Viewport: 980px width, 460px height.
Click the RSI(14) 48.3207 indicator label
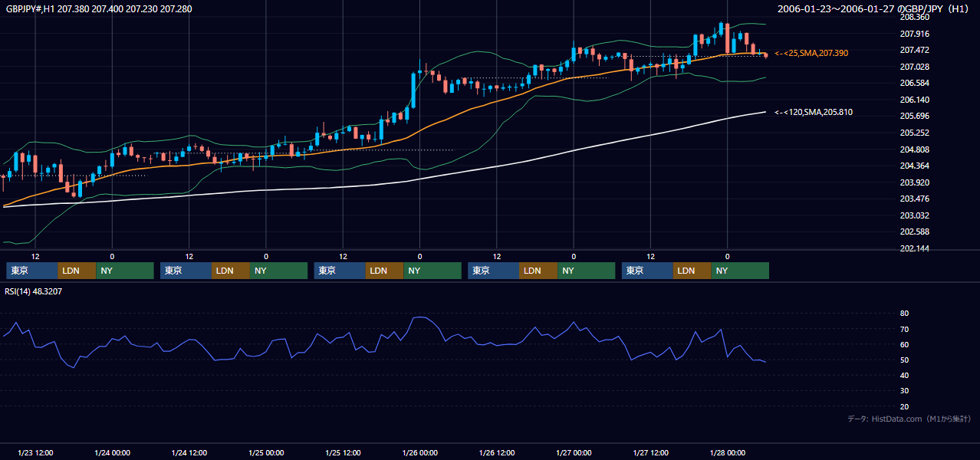[x=34, y=291]
